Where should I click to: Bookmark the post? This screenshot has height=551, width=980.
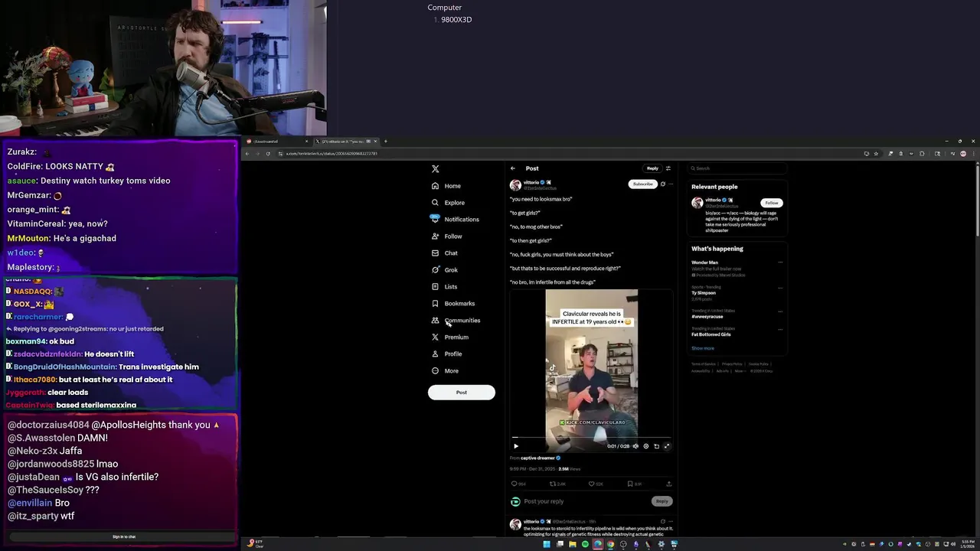pos(635,484)
